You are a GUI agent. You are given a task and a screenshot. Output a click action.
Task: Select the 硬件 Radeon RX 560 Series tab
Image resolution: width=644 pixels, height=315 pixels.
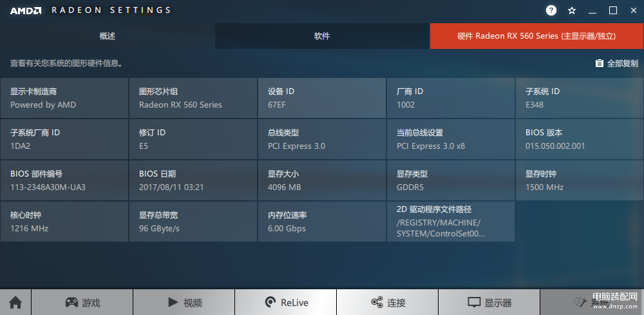coord(537,36)
